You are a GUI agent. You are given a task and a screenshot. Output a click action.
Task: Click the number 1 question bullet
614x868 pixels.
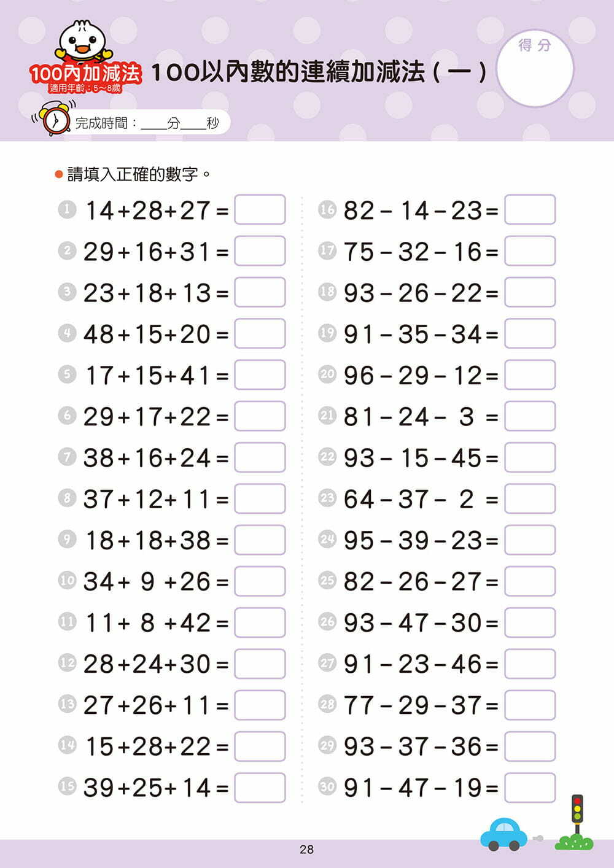[x=67, y=210]
